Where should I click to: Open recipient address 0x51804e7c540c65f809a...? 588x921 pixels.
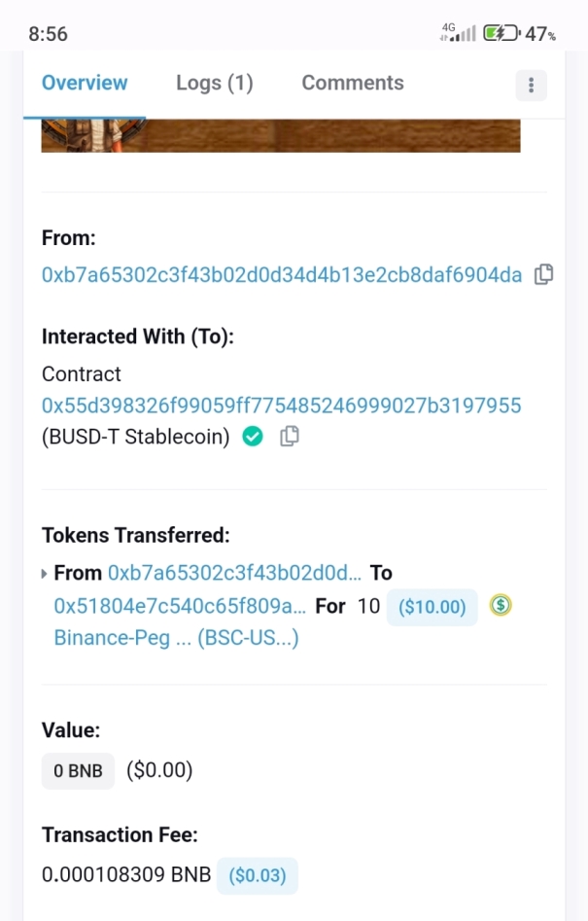click(x=180, y=607)
